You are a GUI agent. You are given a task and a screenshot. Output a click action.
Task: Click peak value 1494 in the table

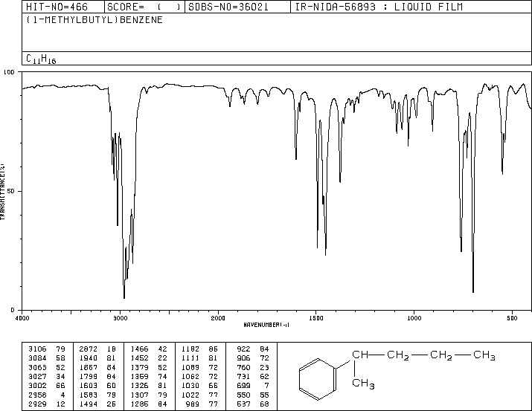pyautogui.click(x=89, y=404)
